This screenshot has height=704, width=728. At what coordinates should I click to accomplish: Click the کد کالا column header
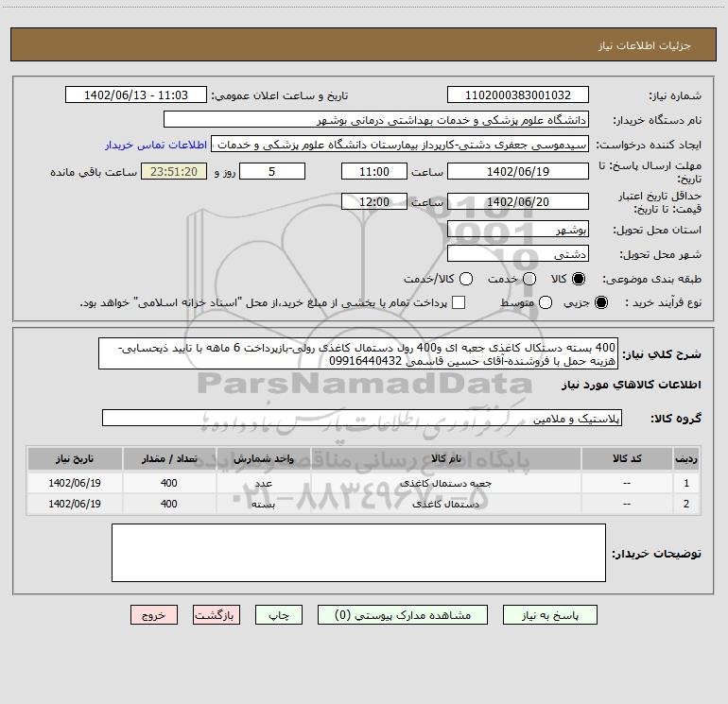[x=627, y=458]
